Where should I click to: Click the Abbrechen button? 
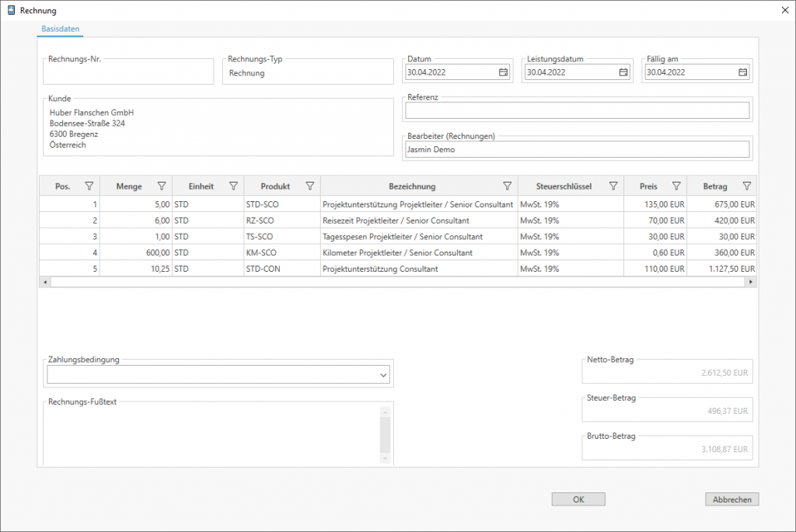732,499
